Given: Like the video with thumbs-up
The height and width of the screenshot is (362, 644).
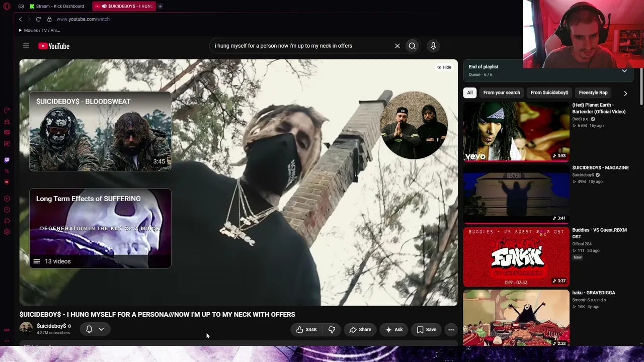Looking at the screenshot, I should point(306,330).
